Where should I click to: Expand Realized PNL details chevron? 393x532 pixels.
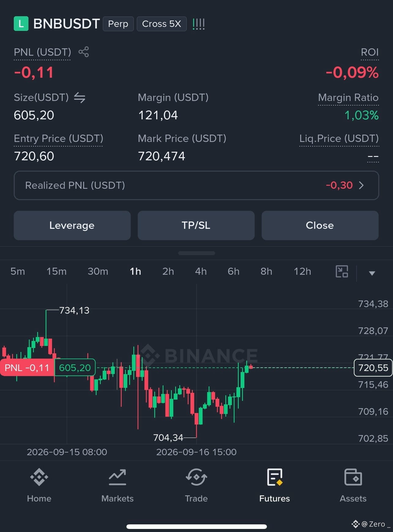[361, 185]
